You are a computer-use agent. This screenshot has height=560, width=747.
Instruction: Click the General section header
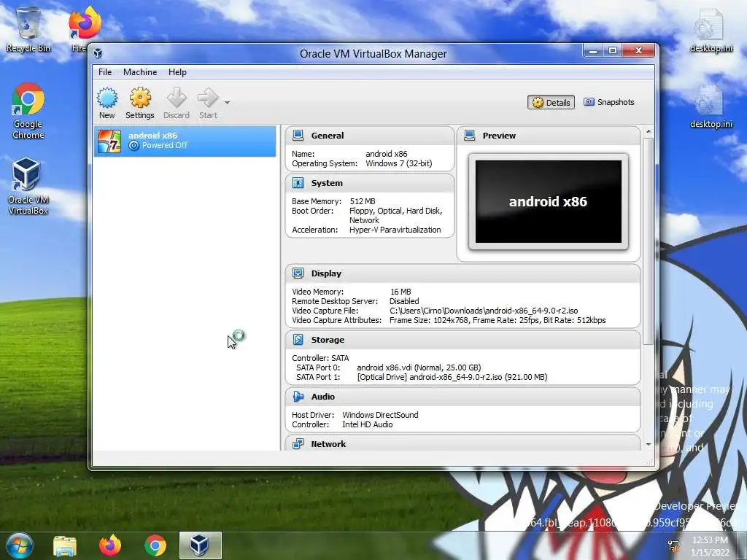coord(370,135)
